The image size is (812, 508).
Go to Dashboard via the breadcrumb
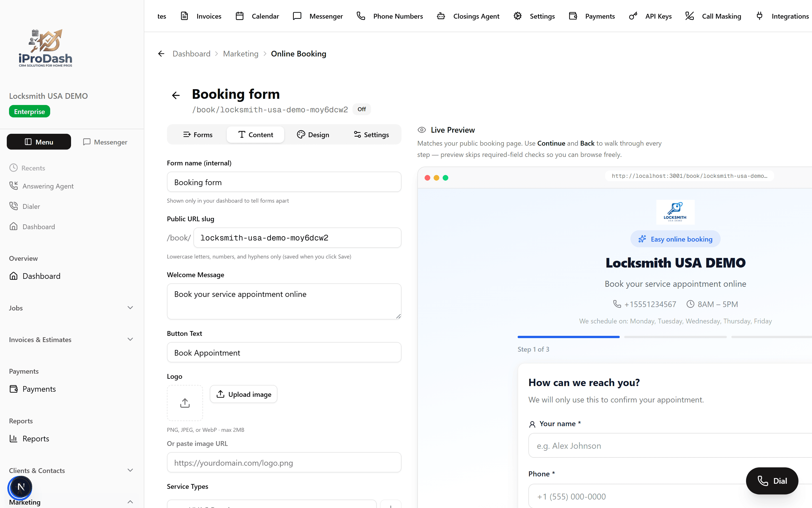(191, 54)
